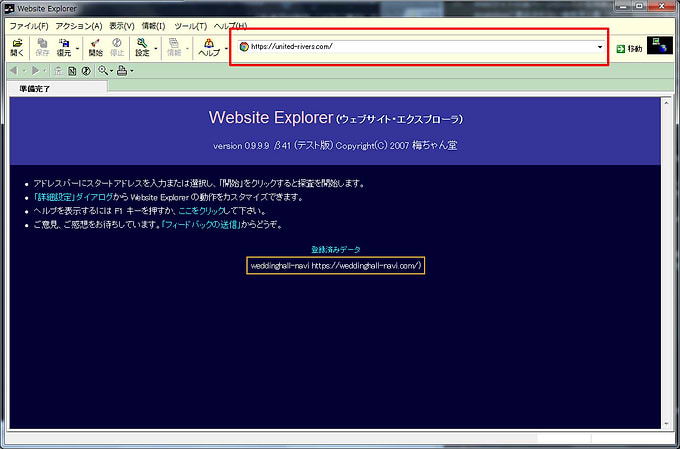This screenshot has width=680, height=449.
Task: Expand the back button history arrow
Action: [x=24, y=71]
